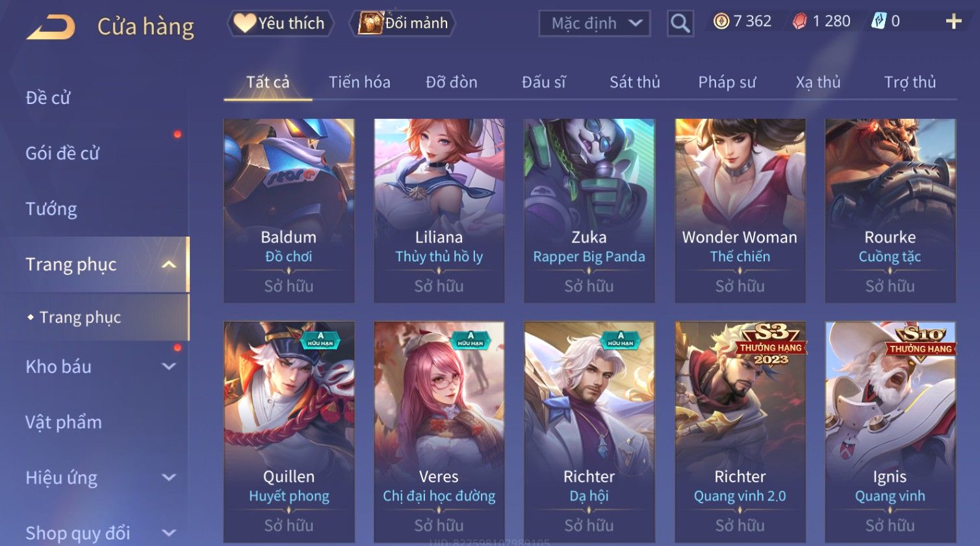
Task: Collapse the Trang phục sidebar section
Action: point(169,265)
